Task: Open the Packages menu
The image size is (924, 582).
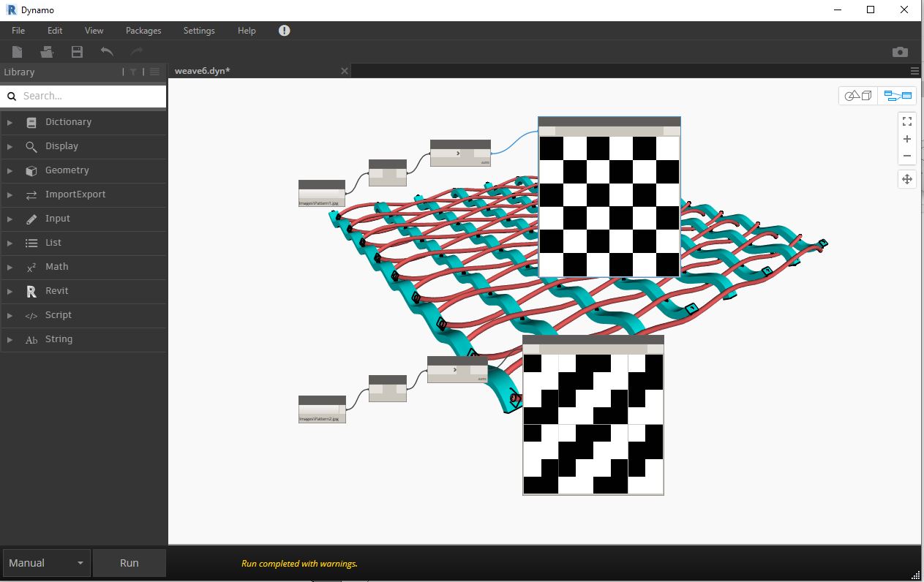Action: [143, 31]
